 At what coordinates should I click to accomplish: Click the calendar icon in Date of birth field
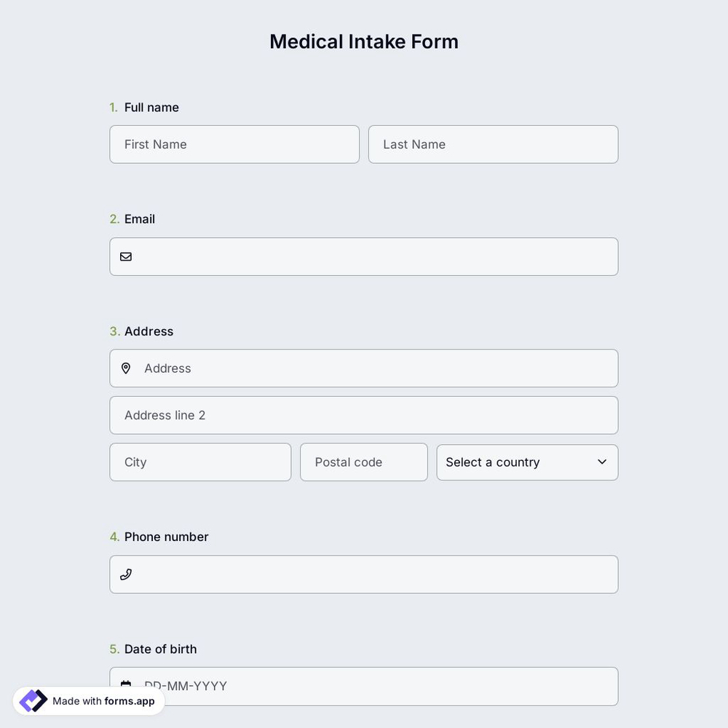tap(125, 685)
